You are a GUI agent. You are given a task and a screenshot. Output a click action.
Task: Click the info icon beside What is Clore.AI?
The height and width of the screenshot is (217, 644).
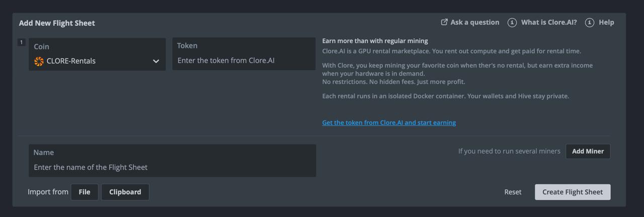pyautogui.click(x=512, y=23)
